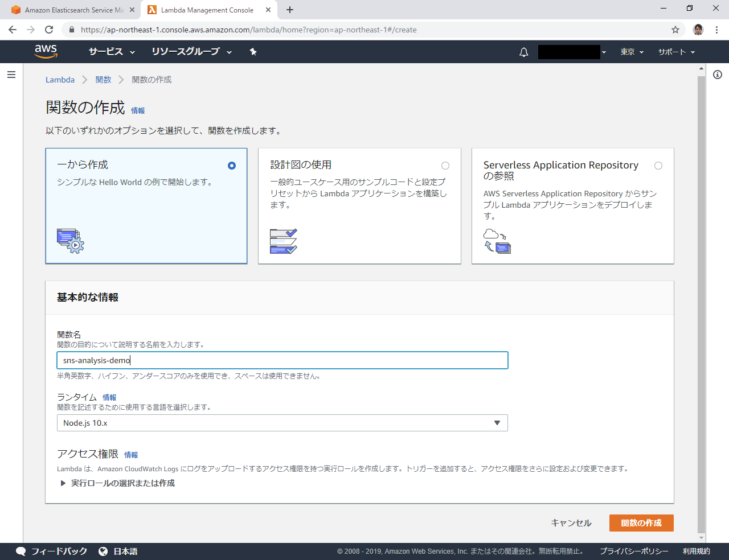
Task: Switch to Amazon Elasticsearch Service tab
Action: [71, 10]
